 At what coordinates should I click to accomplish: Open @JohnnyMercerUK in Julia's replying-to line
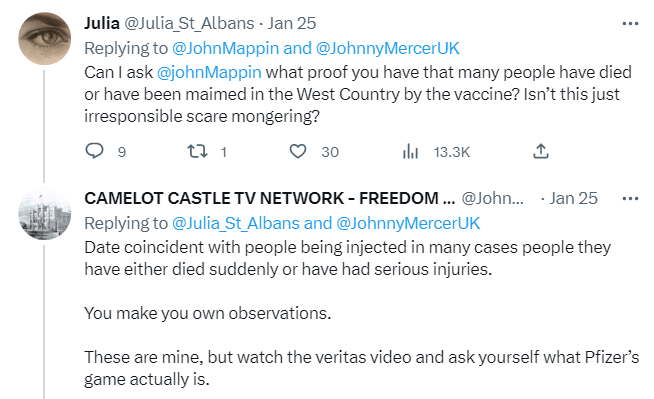click(x=387, y=48)
